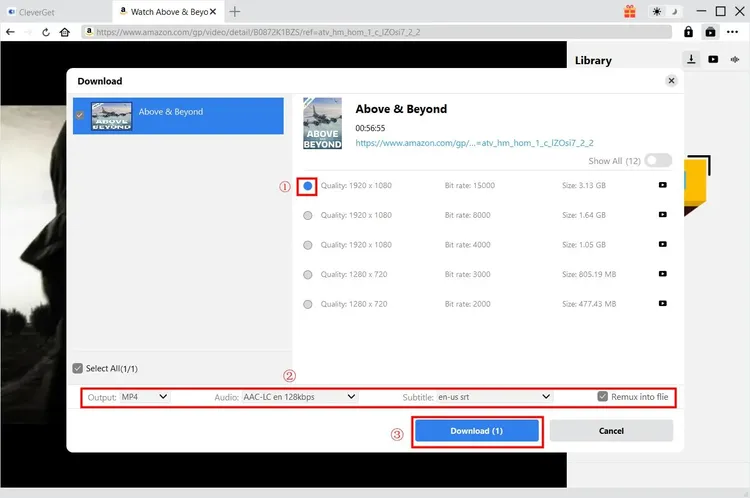This screenshot has height=498, width=750.
Task: Open the Library downloading tab icon
Action: pos(692,60)
